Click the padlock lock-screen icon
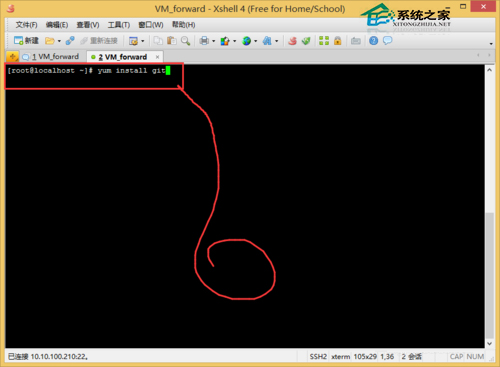 [x=338, y=41]
